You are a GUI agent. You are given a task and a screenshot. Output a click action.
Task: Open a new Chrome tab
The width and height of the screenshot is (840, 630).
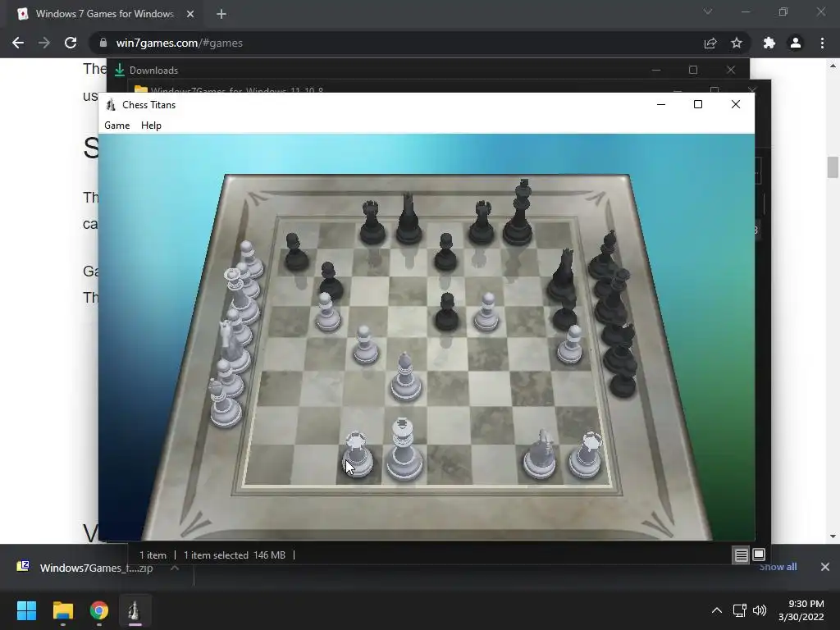pos(221,14)
